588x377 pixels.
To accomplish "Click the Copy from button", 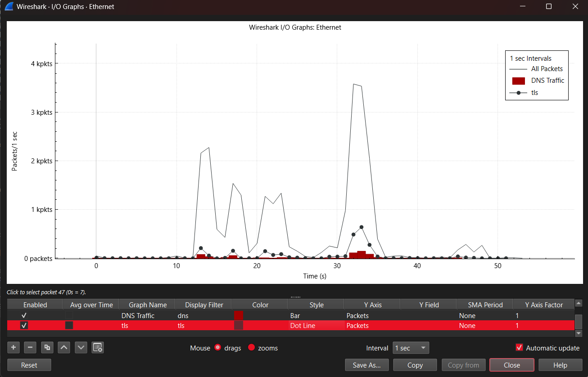I will (464, 365).
